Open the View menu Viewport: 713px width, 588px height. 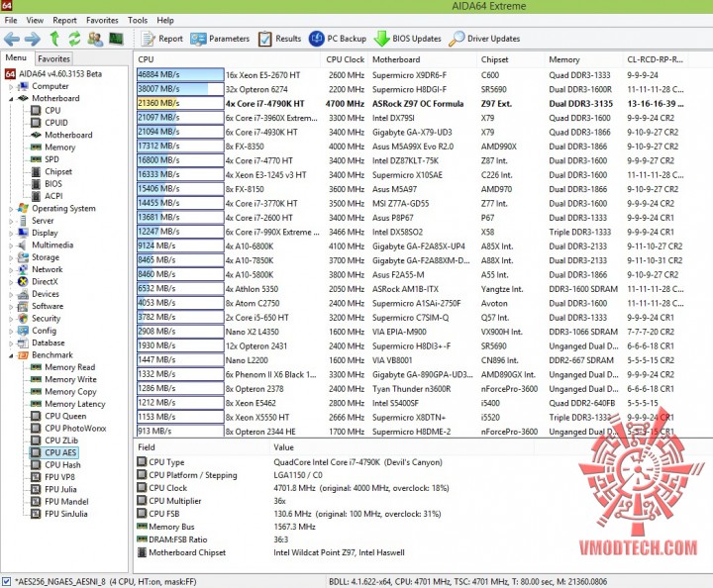coord(35,21)
